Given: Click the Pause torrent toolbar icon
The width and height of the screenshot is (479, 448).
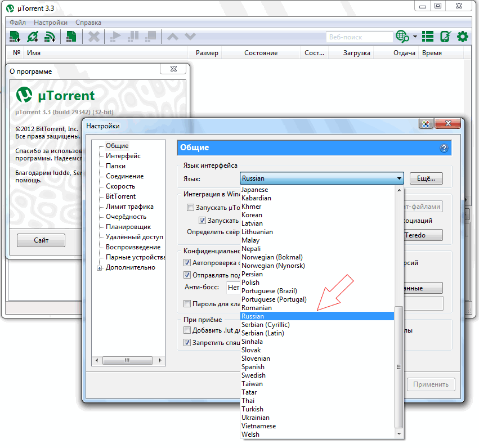Looking at the screenshot, I should [x=133, y=37].
